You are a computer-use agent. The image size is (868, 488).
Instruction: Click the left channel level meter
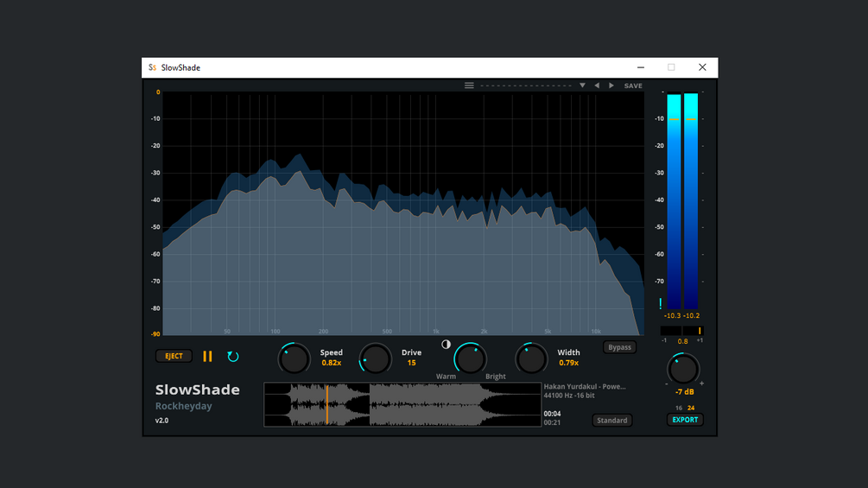click(674, 201)
